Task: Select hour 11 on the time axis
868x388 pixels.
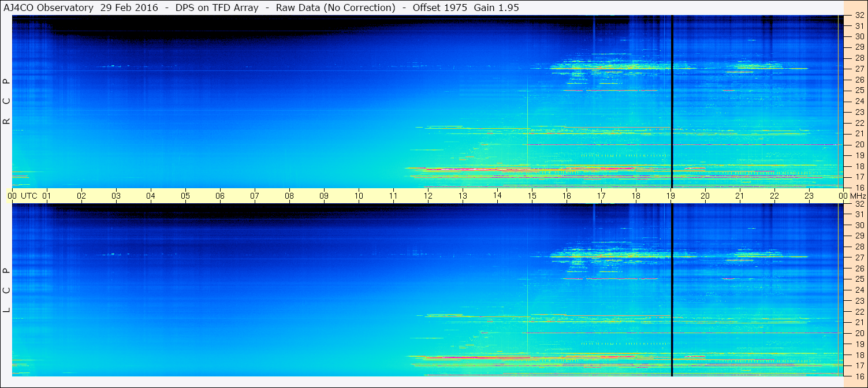Action: [x=393, y=196]
